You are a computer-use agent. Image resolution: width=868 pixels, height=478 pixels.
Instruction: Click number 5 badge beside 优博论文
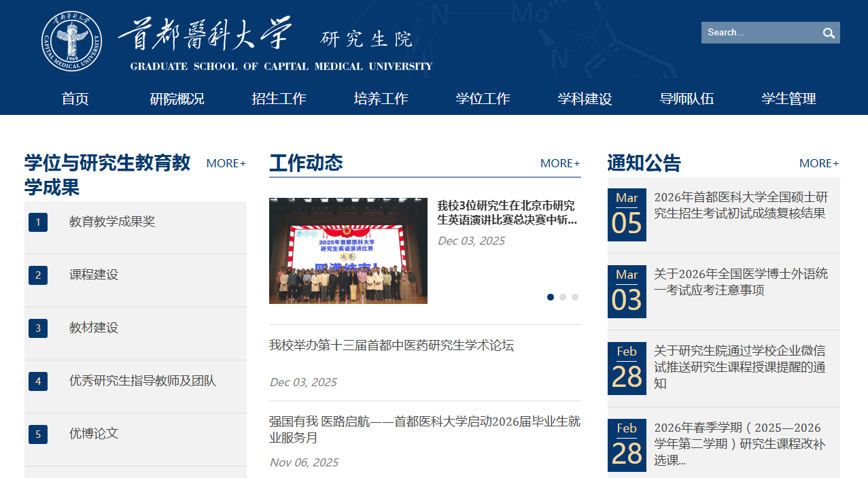click(x=38, y=434)
